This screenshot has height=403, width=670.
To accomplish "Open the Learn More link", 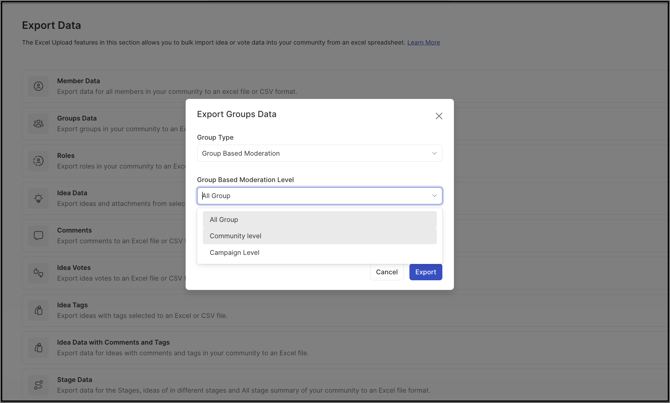I will (423, 43).
